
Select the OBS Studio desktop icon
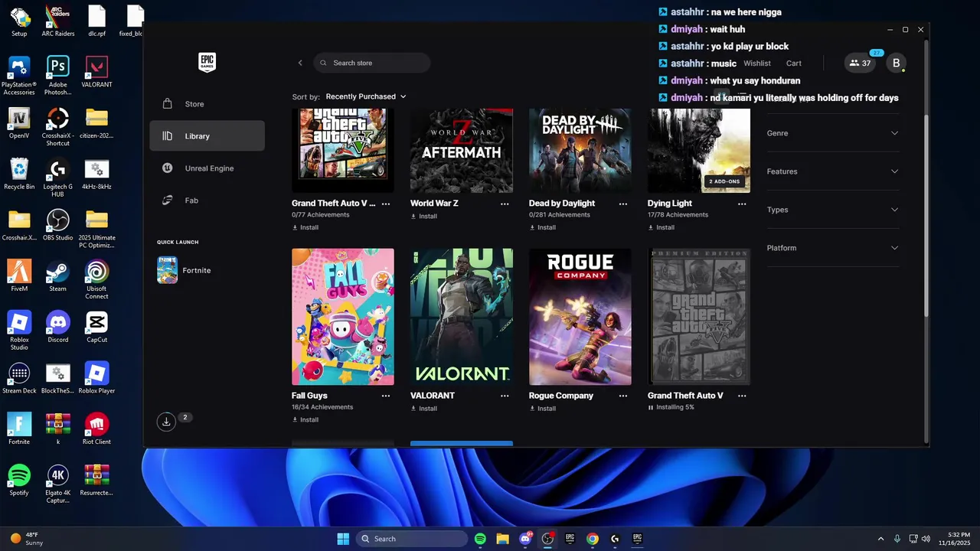(x=58, y=225)
